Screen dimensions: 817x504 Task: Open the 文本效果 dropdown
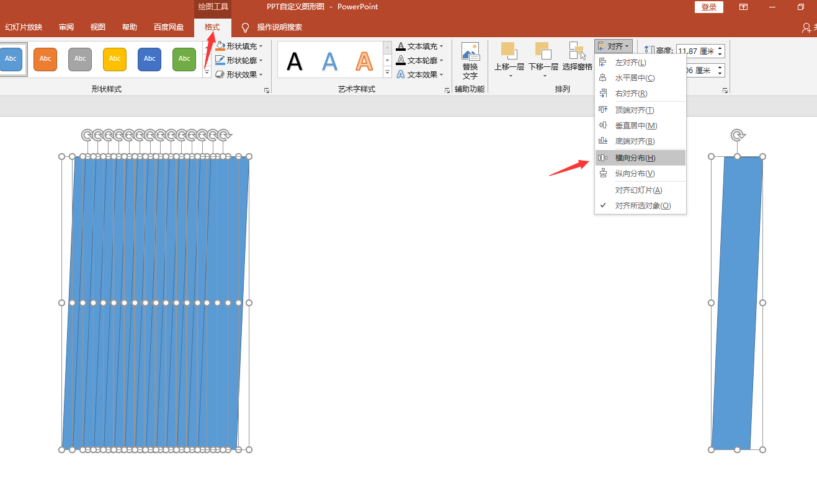[442, 75]
